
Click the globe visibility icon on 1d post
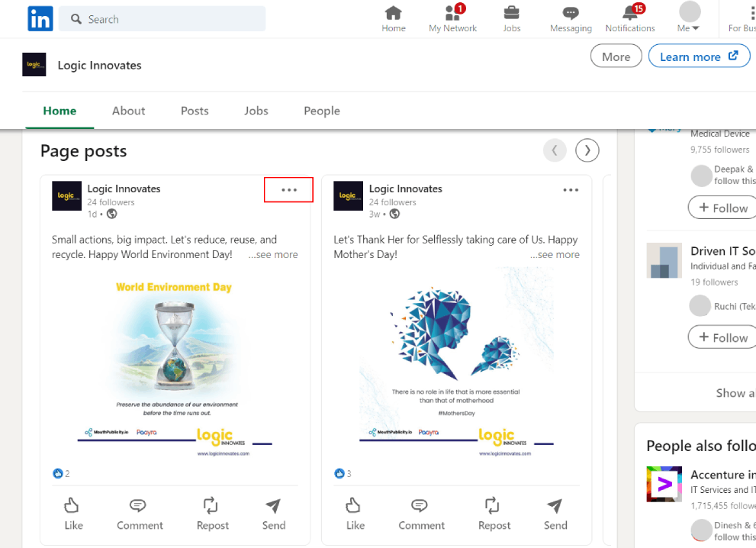tap(112, 214)
